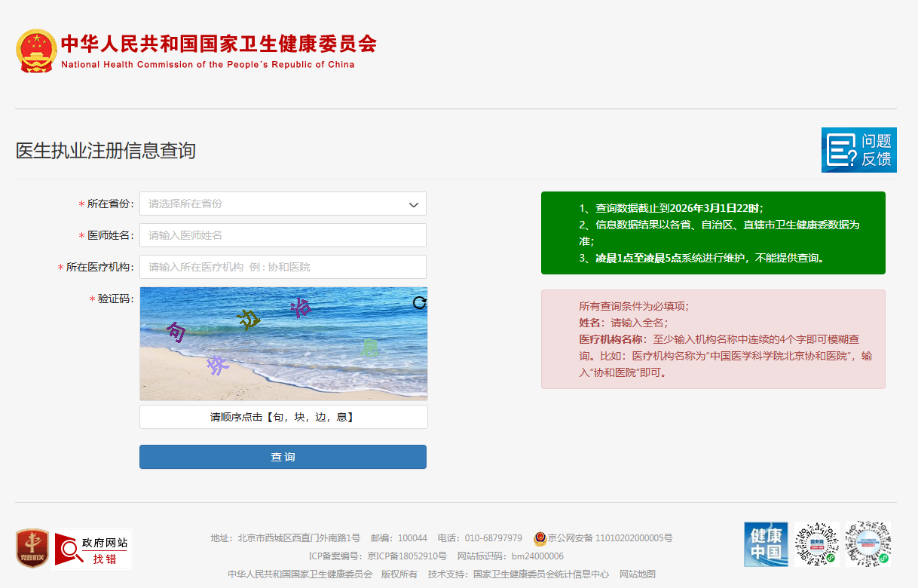
Task: Focus the 医师姓名 input field
Action: (x=283, y=235)
